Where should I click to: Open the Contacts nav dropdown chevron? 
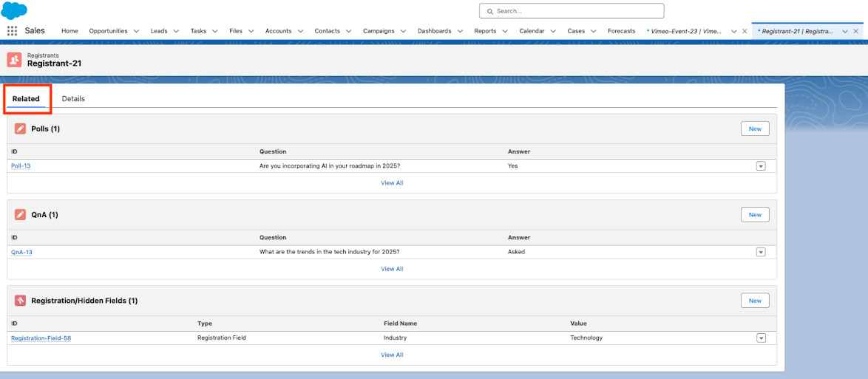pyautogui.click(x=349, y=32)
